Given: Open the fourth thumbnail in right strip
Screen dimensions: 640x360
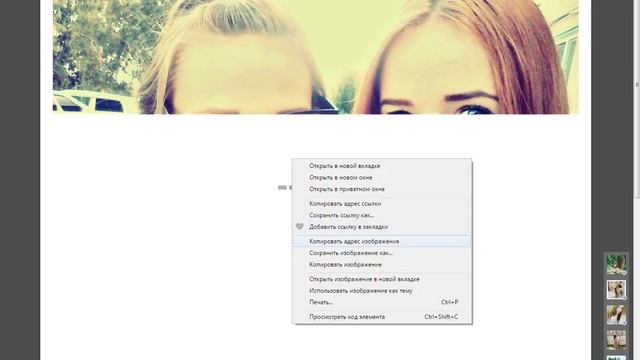Looking at the screenshot, I should pyautogui.click(x=616, y=340).
